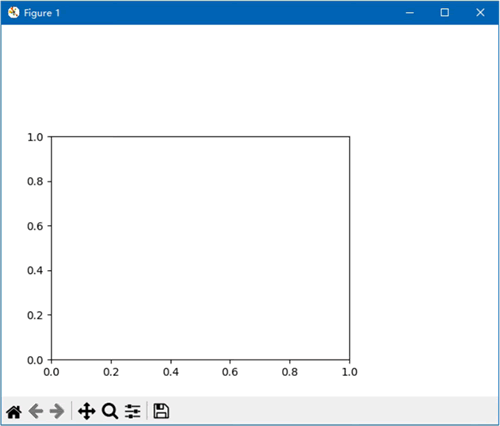Screen dimensions: 500x426
Task: Go back to previous view arrow
Action: point(36,411)
